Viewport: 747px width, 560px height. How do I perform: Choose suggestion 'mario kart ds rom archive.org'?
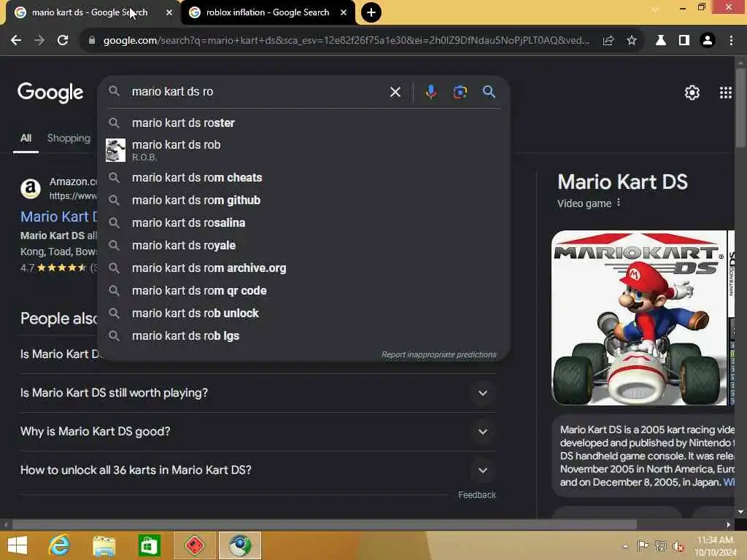[303, 268]
